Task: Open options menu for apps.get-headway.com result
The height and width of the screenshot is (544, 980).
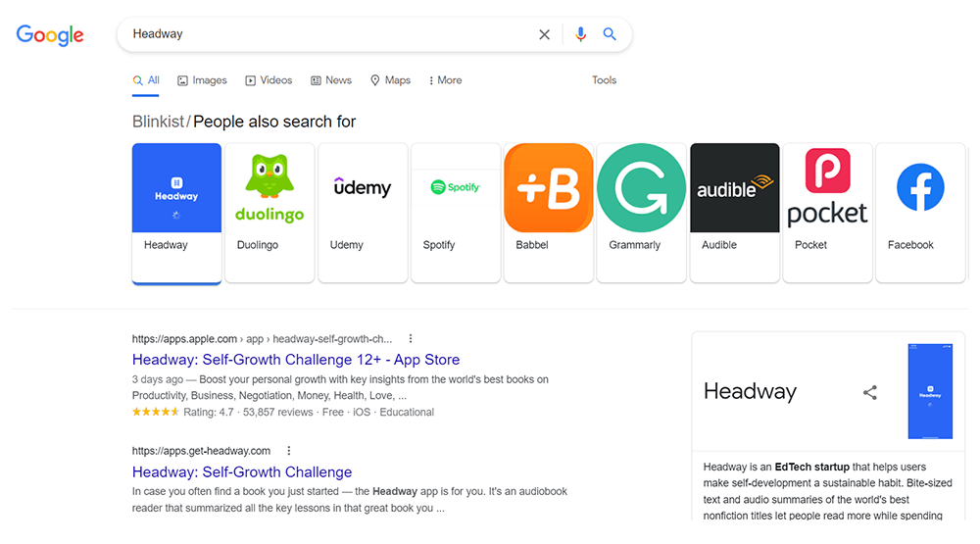Action: click(x=289, y=450)
